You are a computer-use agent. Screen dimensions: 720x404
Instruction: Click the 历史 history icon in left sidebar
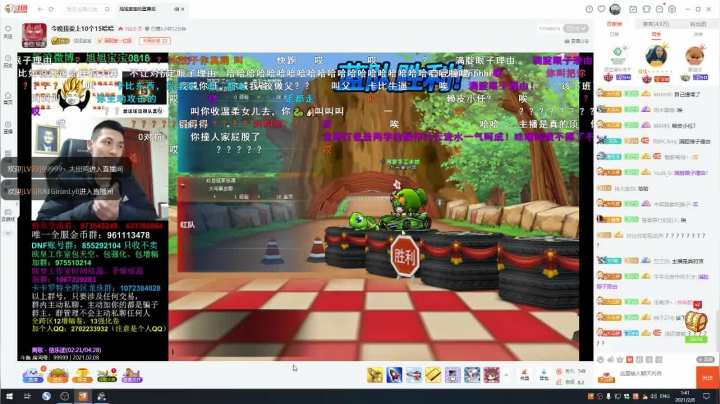point(8,62)
